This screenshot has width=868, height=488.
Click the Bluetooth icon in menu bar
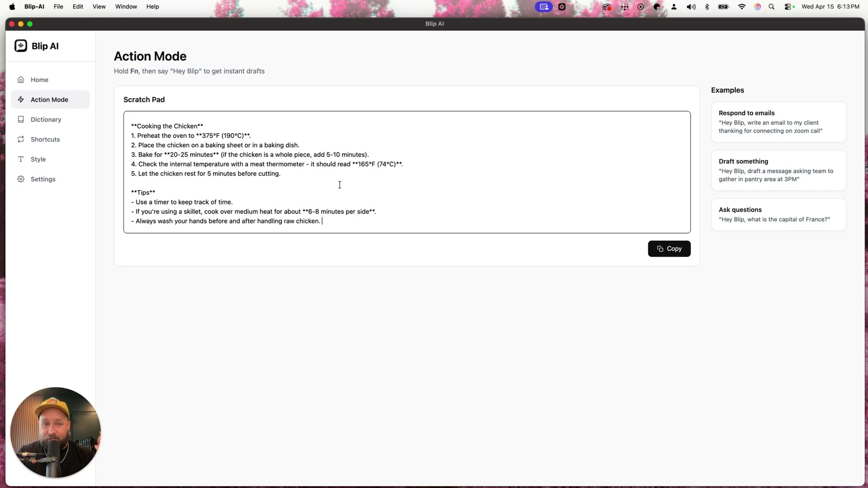click(x=707, y=7)
